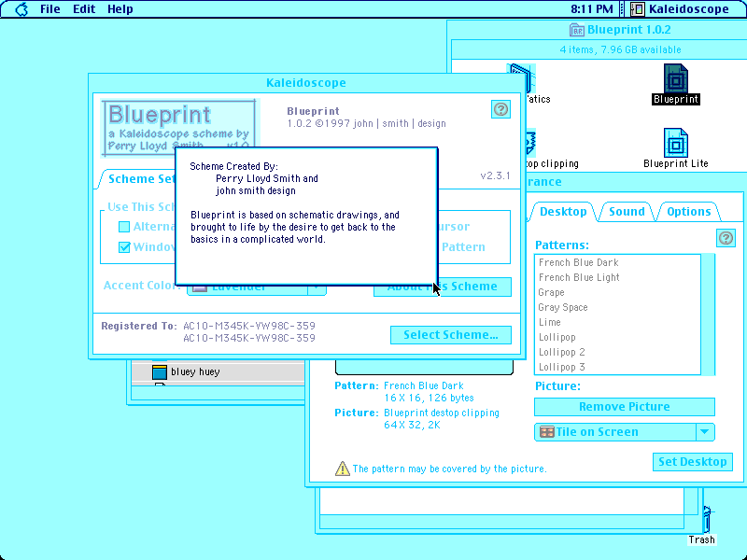Select the Lollipop 3 pattern

click(x=617, y=367)
